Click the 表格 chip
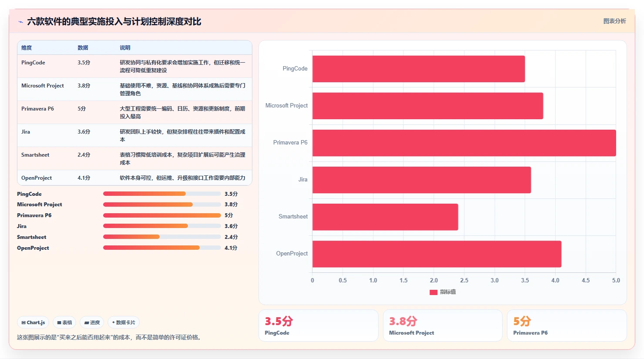This screenshot has height=359, width=644. pyautogui.click(x=65, y=322)
